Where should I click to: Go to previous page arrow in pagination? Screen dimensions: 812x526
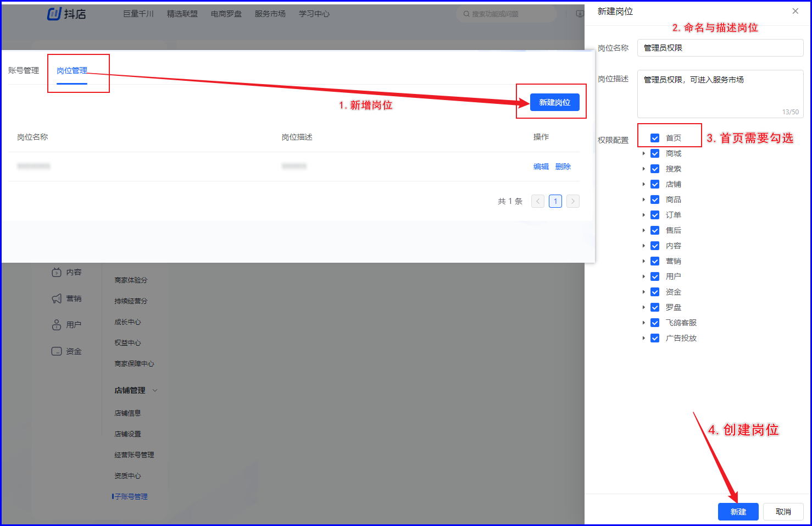point(538,201)
